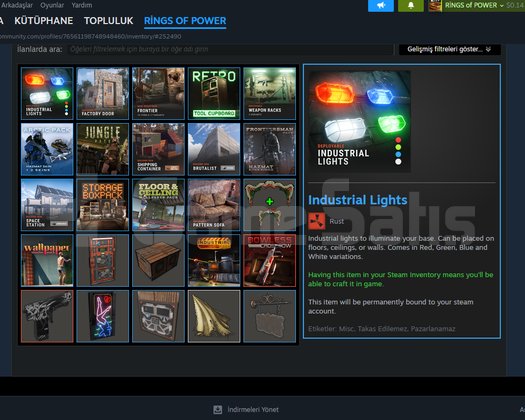Select the Industrial workshop item

[214, 260]
